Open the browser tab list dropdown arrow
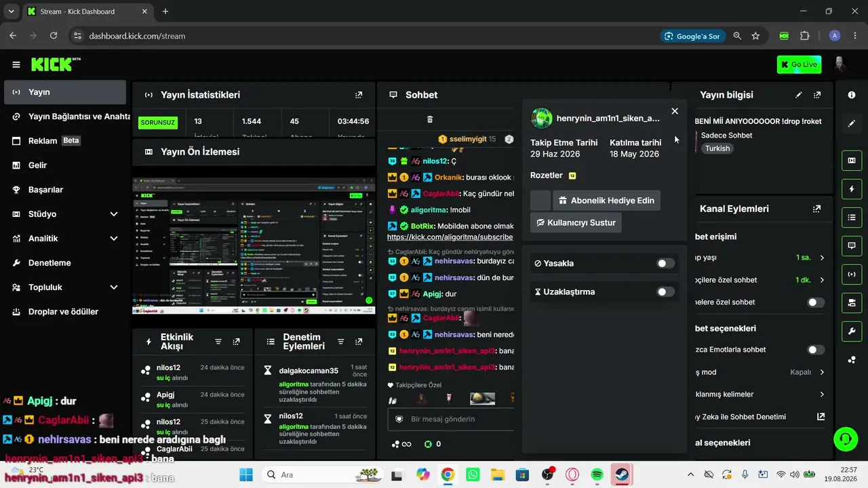This screenshot has width=868, height=488. (11, 12)
